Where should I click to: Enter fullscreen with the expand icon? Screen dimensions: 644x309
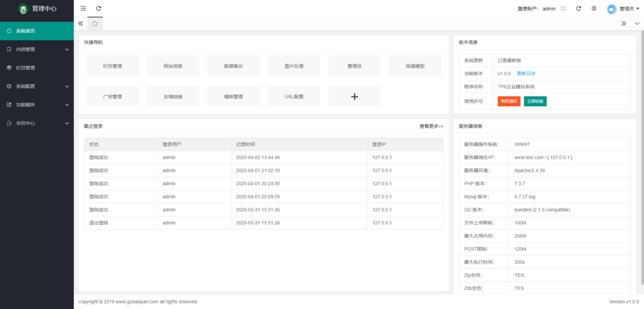pyautogui.click(x=563, y=9)
